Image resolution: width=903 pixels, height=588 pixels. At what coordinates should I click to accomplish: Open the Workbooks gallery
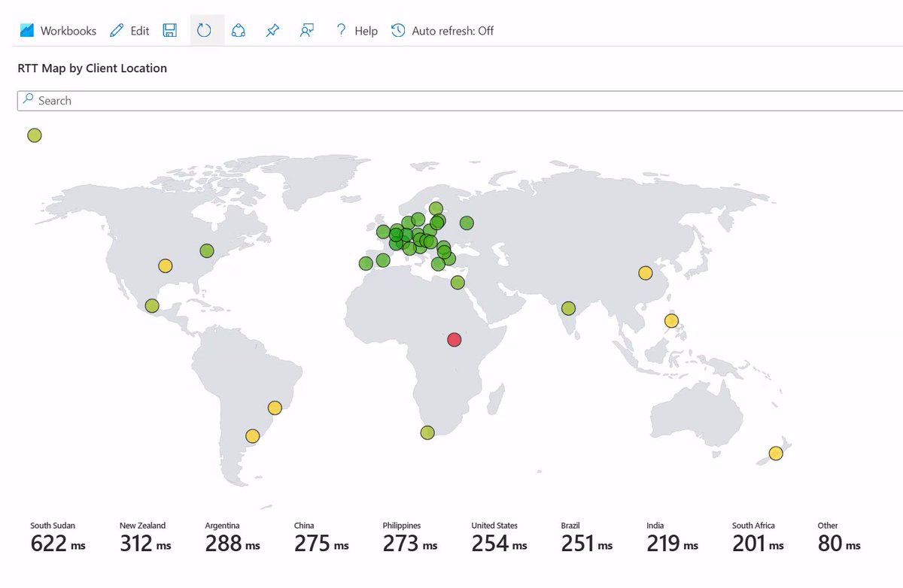click(x=58, y=31)
